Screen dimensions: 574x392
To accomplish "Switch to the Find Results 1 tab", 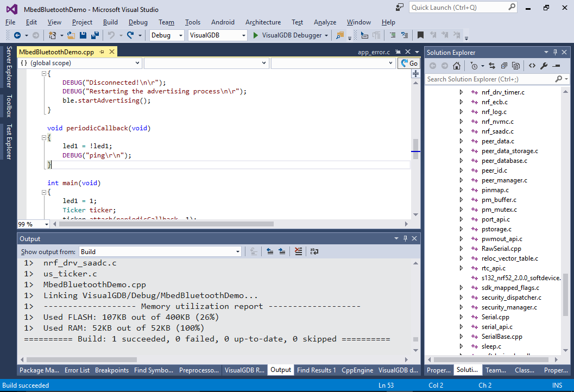I will coord(316,370).
